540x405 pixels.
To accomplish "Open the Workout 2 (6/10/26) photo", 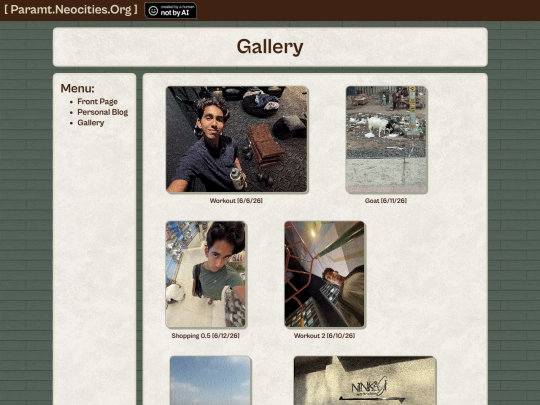I will [x=324, y=274].
